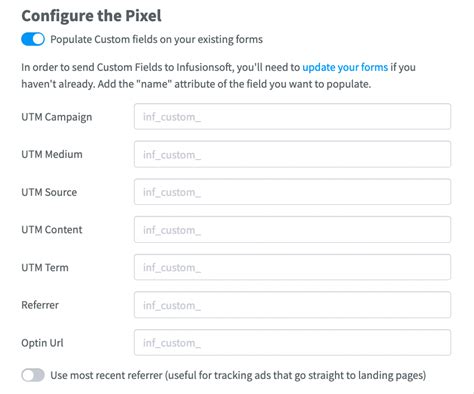Select the UTM Source input field
Image resolution: width=474 pixels, height=394 pixels.
292,192
